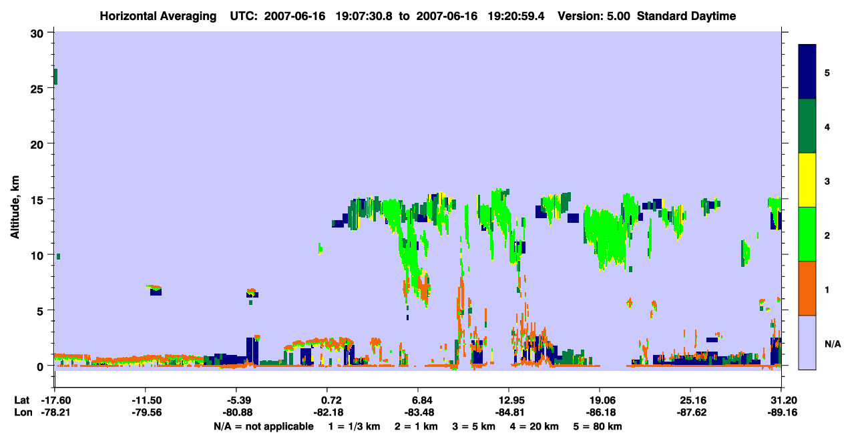Click the '5 = 80 km' legend text
This screenshot has width=868, height=445.
point(596,426)
